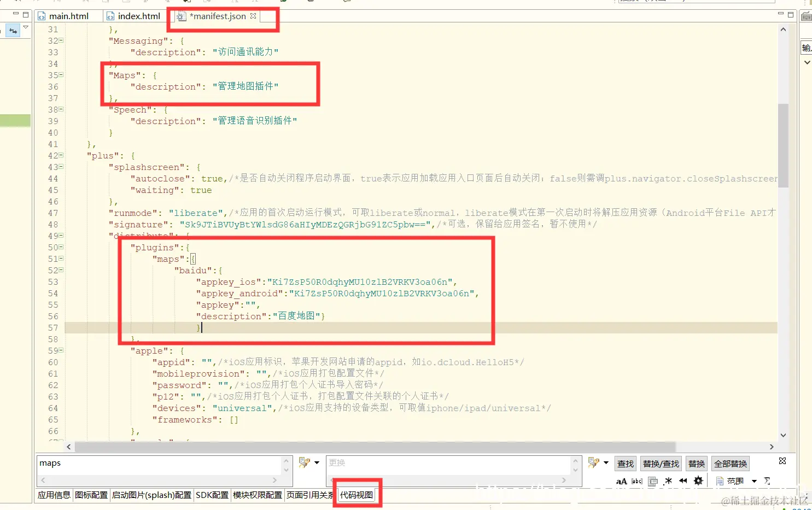Image resolution: width=812 pixels, height=510 pixels.
Task: Open replace history dropdown arrow beside 查找
Action: click(x=606, y=463)
